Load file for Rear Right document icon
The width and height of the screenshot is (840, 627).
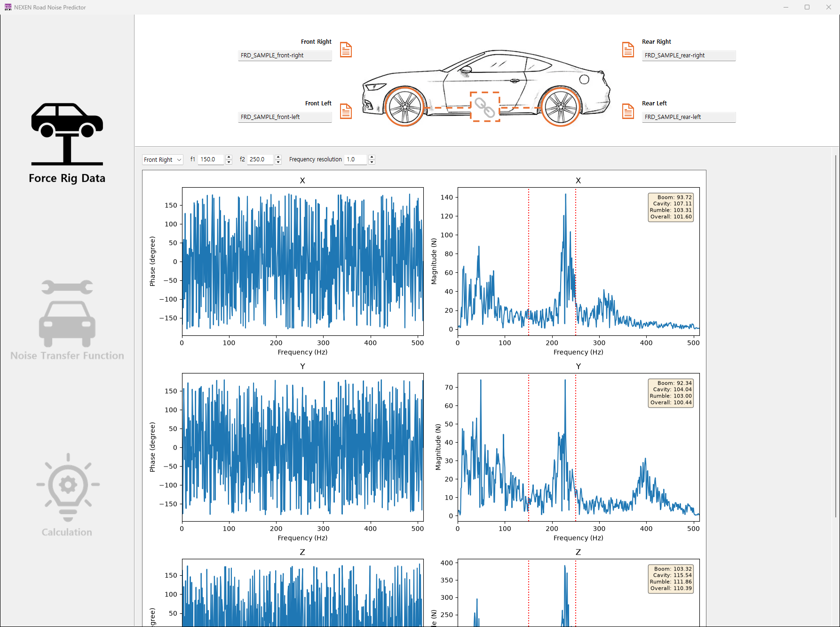click(628, 49)
